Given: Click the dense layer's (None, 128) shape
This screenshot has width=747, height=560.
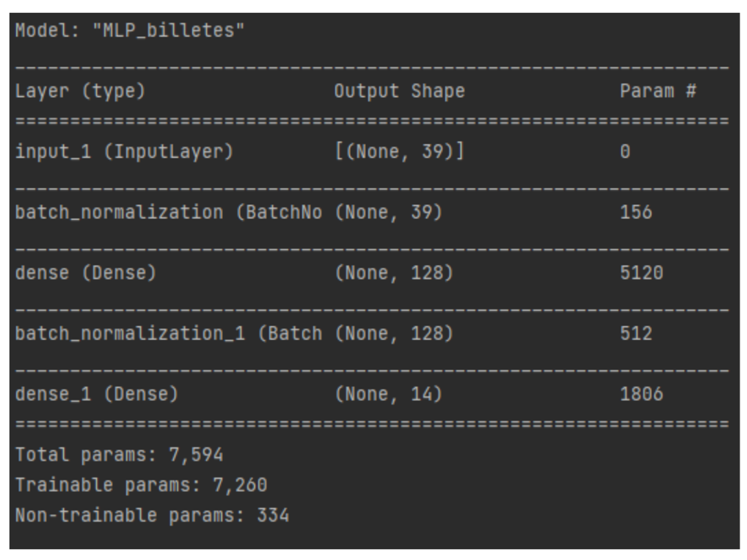Looking at the screenshot, I should 394,273.
